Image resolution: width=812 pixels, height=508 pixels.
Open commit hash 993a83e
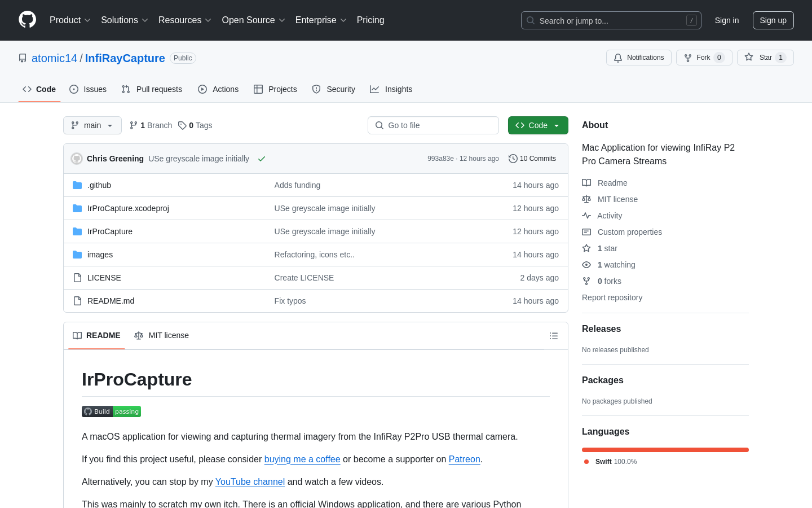pyautogui.click(x=440, y=159)
